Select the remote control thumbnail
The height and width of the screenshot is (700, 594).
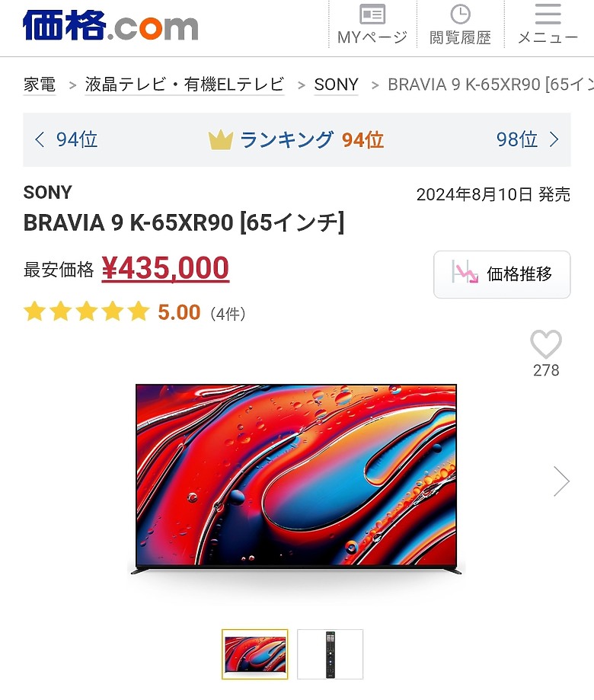330,654
